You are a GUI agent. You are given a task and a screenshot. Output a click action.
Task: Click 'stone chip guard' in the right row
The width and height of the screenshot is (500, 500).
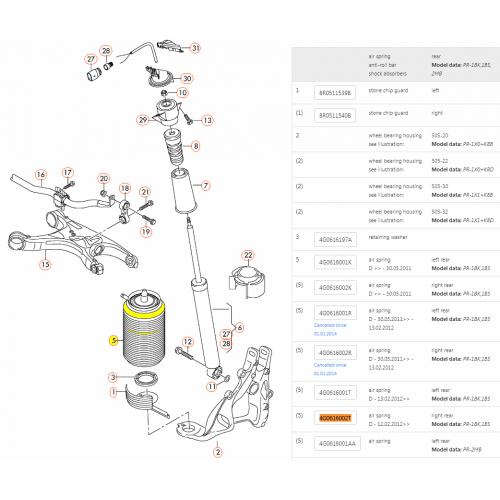388,113
